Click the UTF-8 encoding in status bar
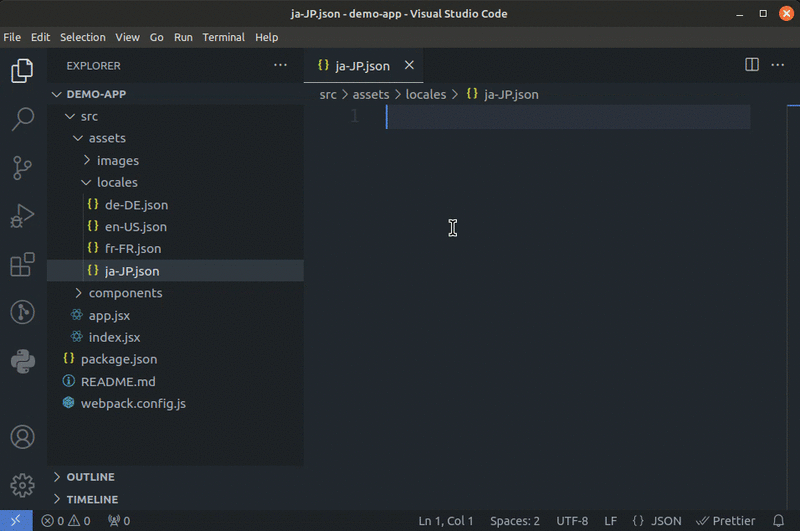Image resolution: width=800 pixels, height=531 pixels. click(x=572, y=521)
